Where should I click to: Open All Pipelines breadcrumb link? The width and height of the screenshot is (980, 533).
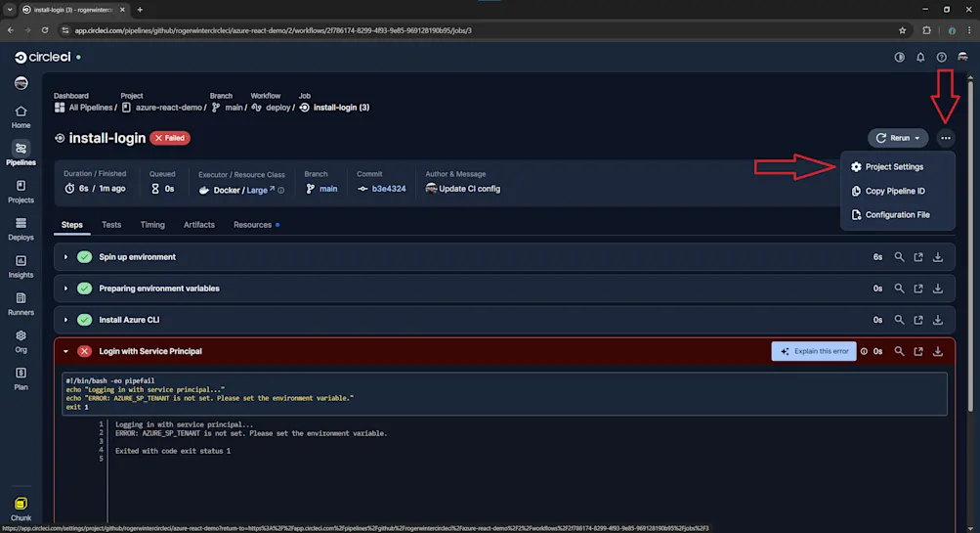84,108
